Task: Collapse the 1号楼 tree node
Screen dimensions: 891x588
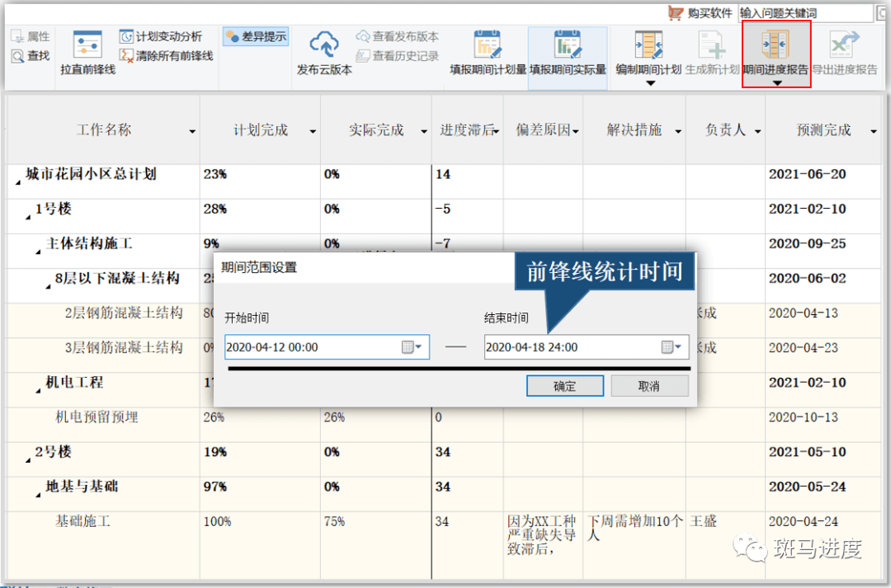Action: 28,217
